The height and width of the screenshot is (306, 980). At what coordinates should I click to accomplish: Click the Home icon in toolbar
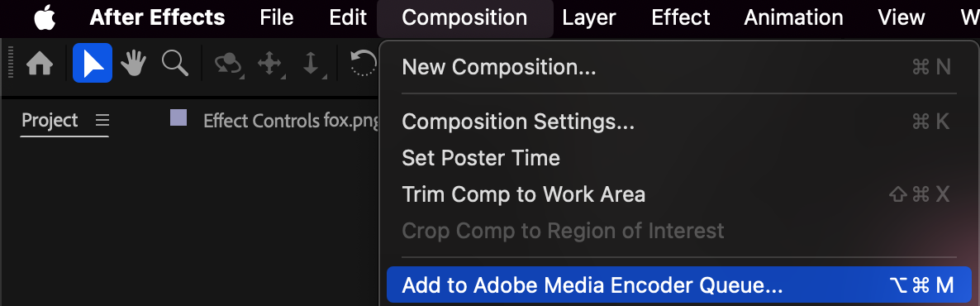[40, 64]
